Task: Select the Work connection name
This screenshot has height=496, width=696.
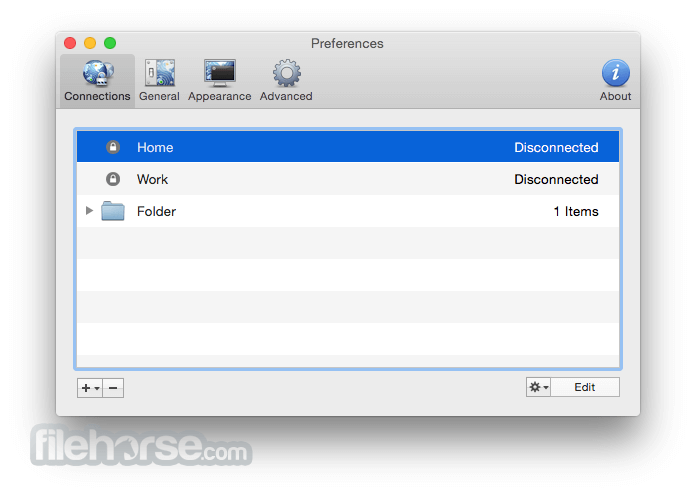Action: point(152,179)
